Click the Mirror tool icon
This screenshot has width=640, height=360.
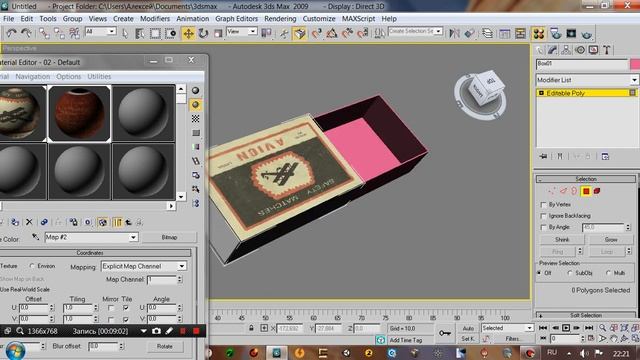point(454,33)
